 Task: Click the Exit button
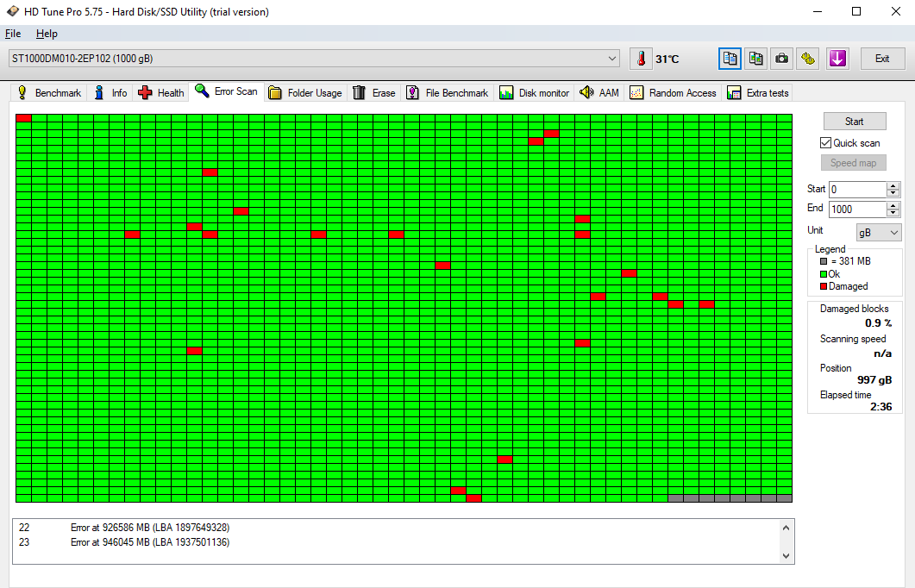pyautogui.click(x=882, y=59)
